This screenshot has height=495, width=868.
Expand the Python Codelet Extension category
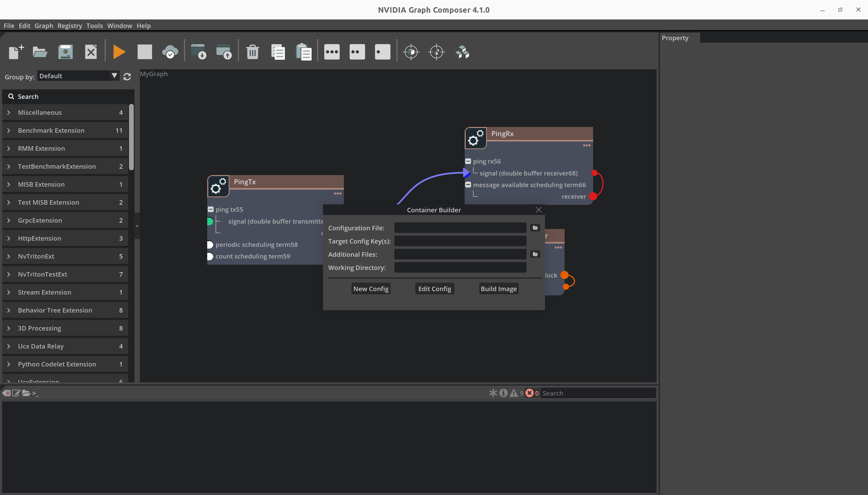(x=9, y=364)
